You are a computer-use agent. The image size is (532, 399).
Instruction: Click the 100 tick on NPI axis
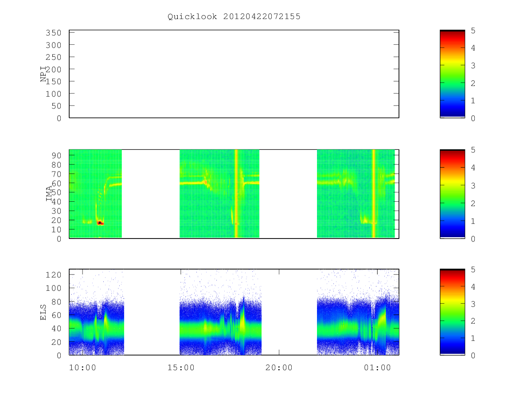click(54, 94)
